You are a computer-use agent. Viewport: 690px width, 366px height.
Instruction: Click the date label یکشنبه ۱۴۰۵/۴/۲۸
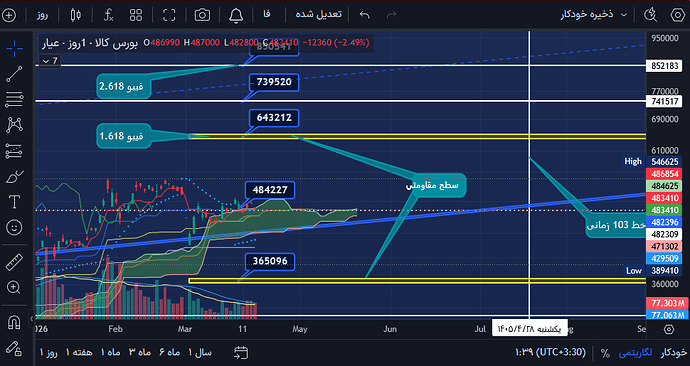[x=530, y=329]
